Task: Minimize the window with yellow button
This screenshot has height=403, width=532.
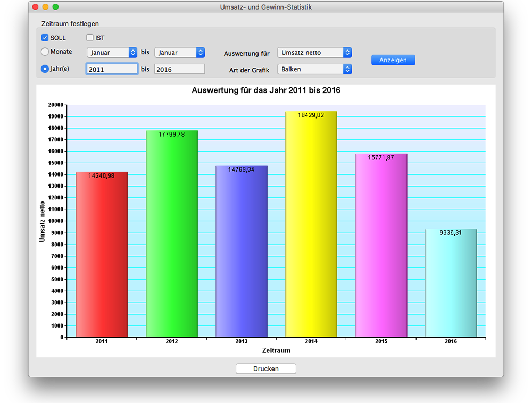Action: coord(45,7)
